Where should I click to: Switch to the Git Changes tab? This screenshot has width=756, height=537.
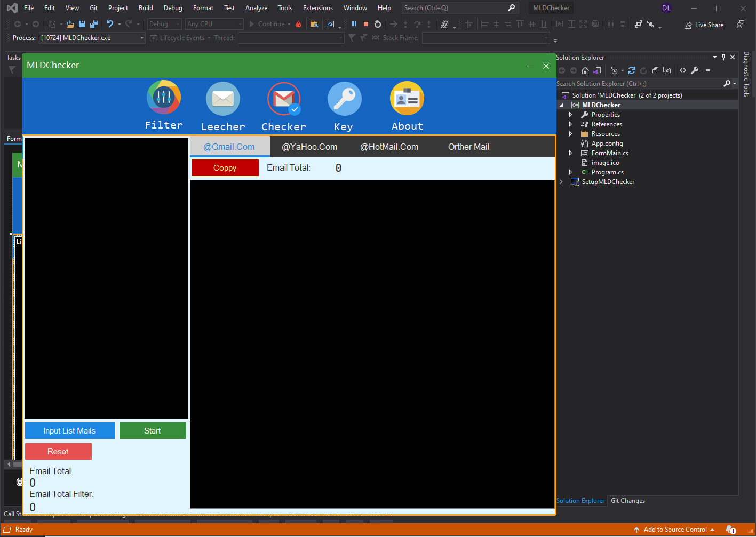tap(628, 501)
